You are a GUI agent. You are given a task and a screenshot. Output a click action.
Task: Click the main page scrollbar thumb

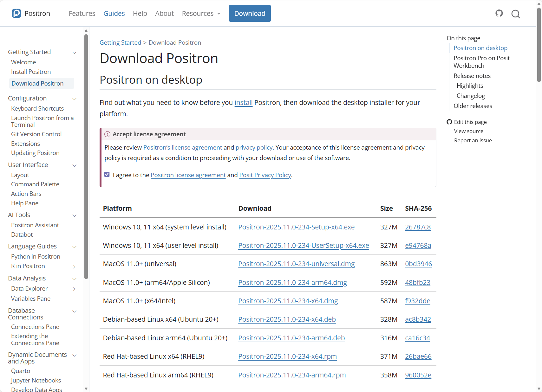click(539, 44)
